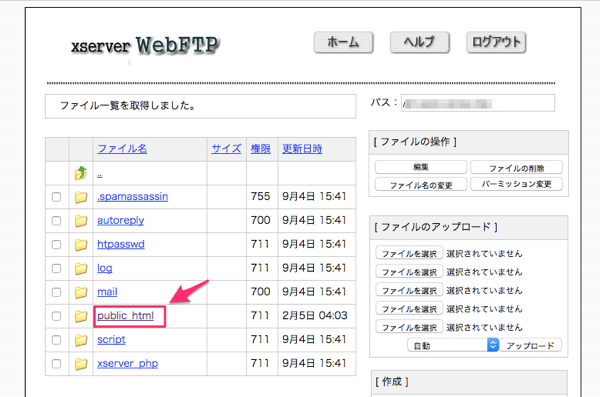
Task: Click the 755 permission value for .spamassassin
Action: (x=261, y=197)
